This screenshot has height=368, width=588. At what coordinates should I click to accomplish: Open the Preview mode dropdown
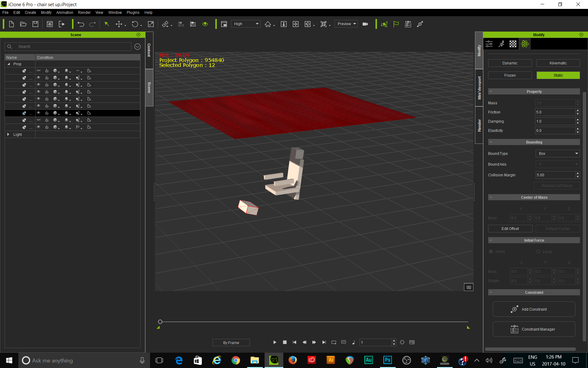346,24
